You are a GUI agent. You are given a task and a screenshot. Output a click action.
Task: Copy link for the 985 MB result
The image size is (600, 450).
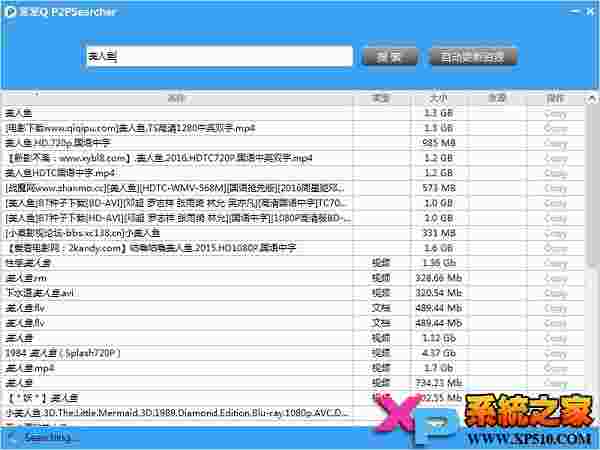tap(556, 143)
